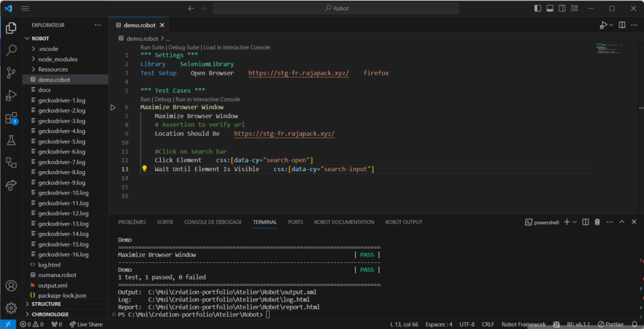This screenshot has height=329, width=644.
Task: Open Run and Debug view
Action: (11, 96)
